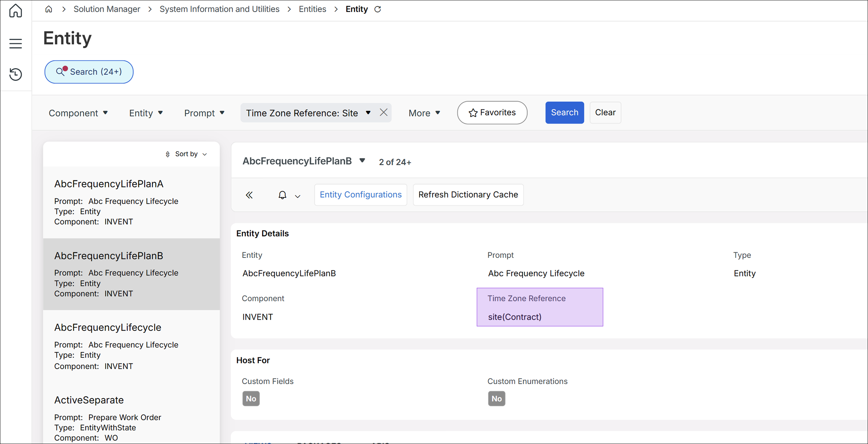The image size is (868, 444).
Task: Click the Type value Entity in details
Action: 745,273
